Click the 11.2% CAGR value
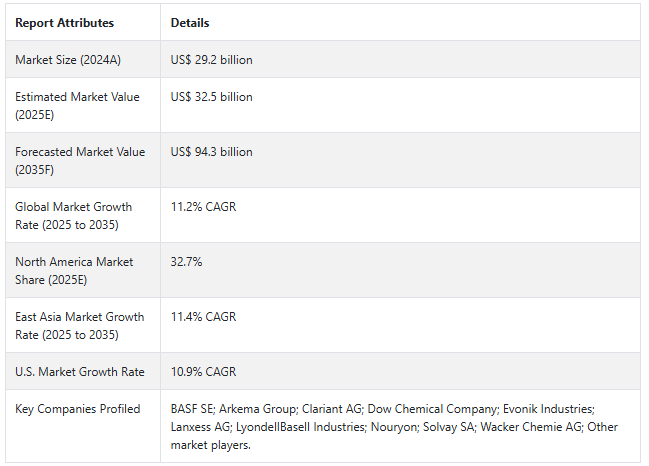 (203, 207)
